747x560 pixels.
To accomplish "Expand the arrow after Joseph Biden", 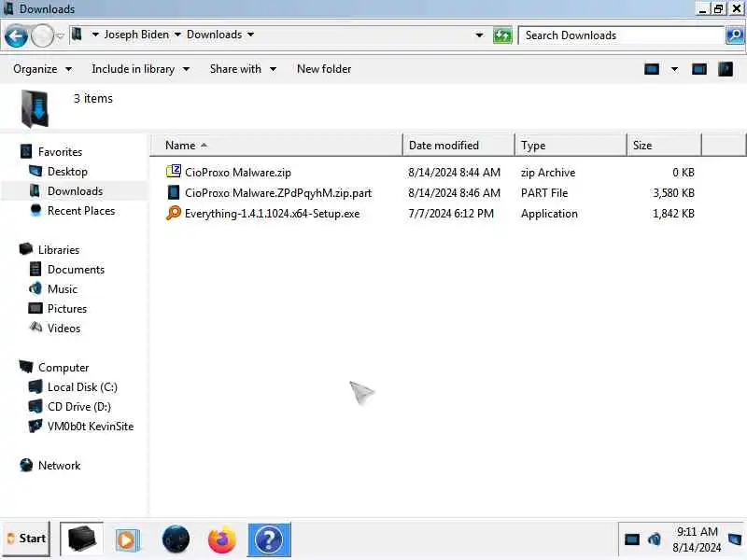I will (x=177, y=35).
